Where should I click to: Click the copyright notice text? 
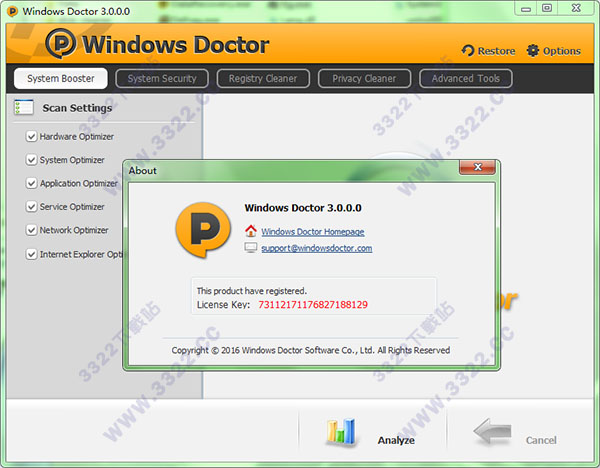[311, 350]
